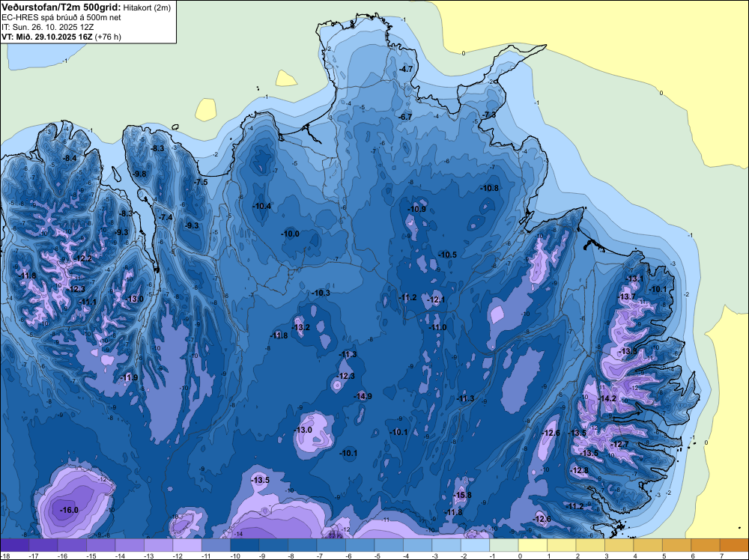Click the darkest purple legend swatch above -18
This screenshot has width=749, height=560.
point(14,545)
